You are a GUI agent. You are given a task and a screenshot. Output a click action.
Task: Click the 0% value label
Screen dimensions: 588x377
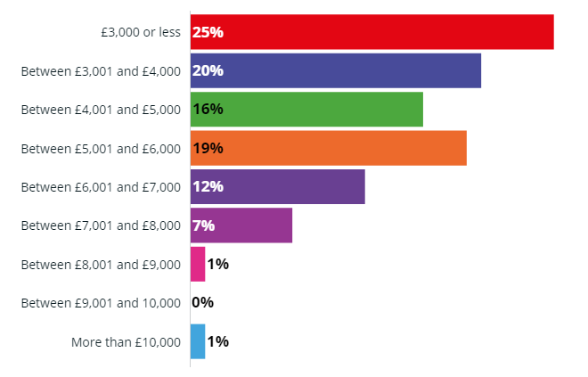point(203,302)
